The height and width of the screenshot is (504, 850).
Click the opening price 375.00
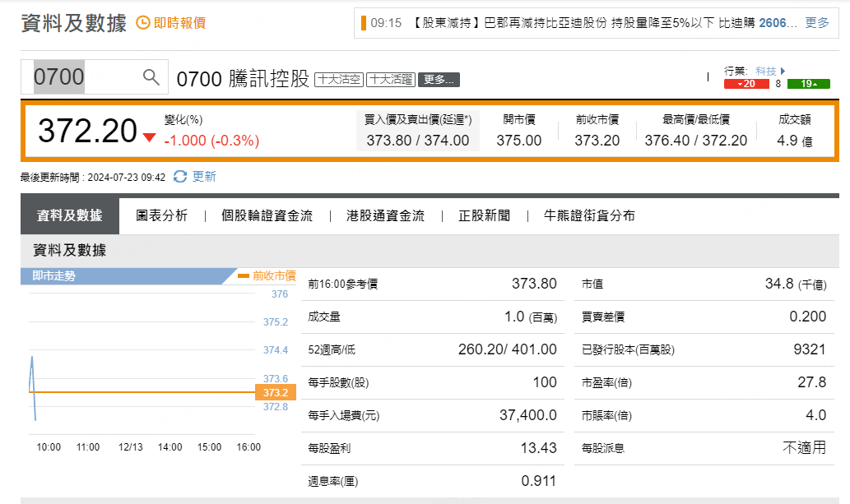click(518, 141)
